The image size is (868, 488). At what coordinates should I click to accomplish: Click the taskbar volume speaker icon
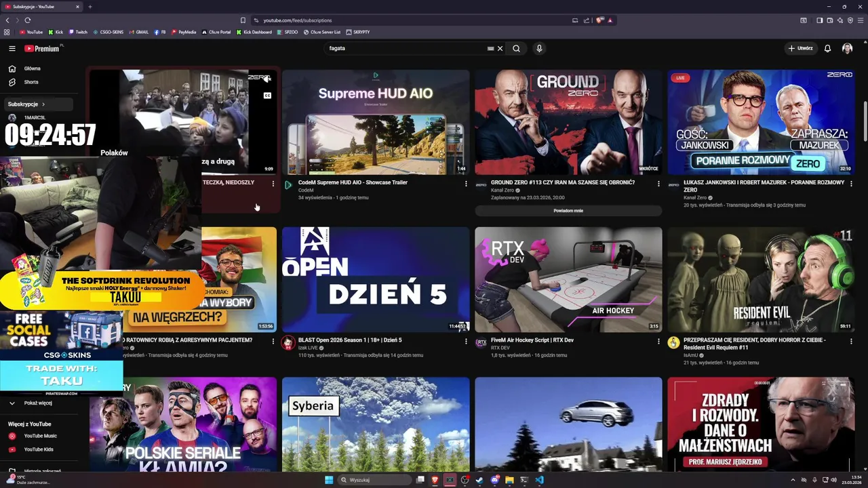(x=833, y=480)
